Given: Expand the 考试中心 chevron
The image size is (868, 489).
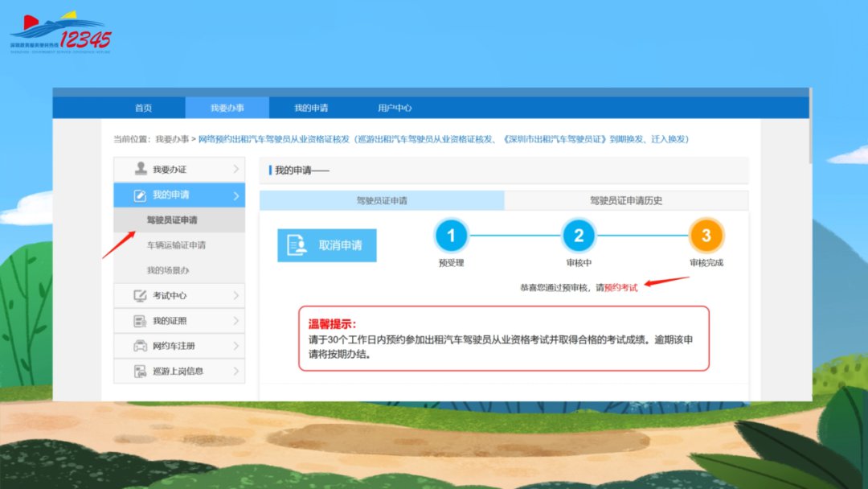Looking at the screenshot, I should (x=236, y=296).
